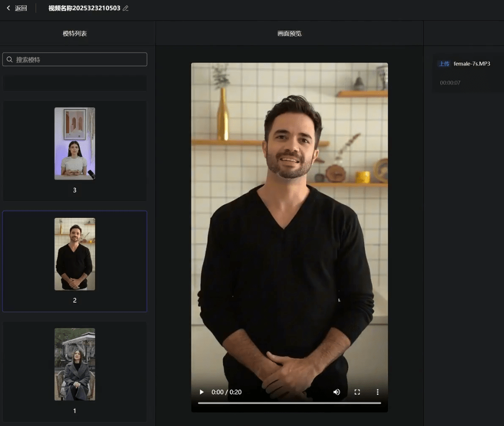Choose model 1 woman in gray coat thumbnail
Viewport: 504px width, 426px height.
pyautogui.click(x=74, y=364)
